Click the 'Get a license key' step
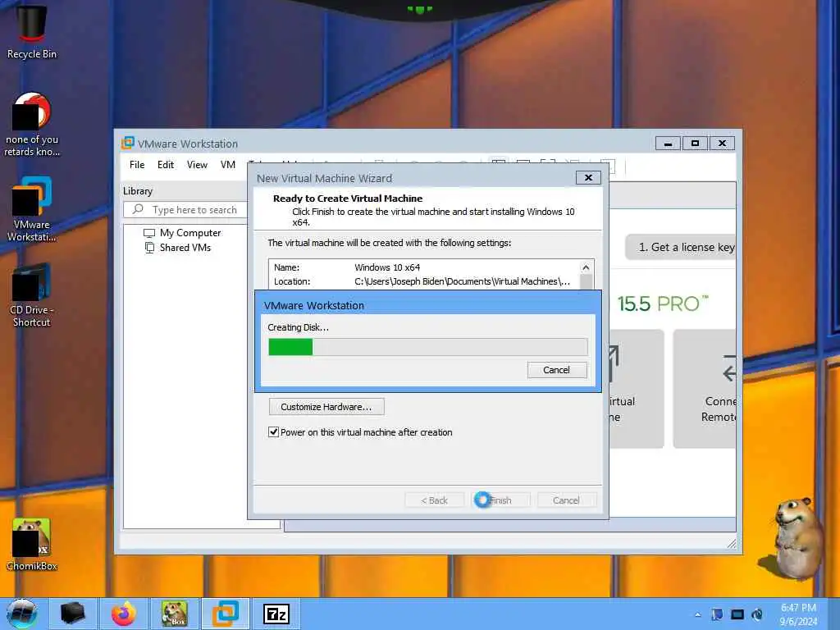This screenshot has height=630, width=840. pos(681,247)
